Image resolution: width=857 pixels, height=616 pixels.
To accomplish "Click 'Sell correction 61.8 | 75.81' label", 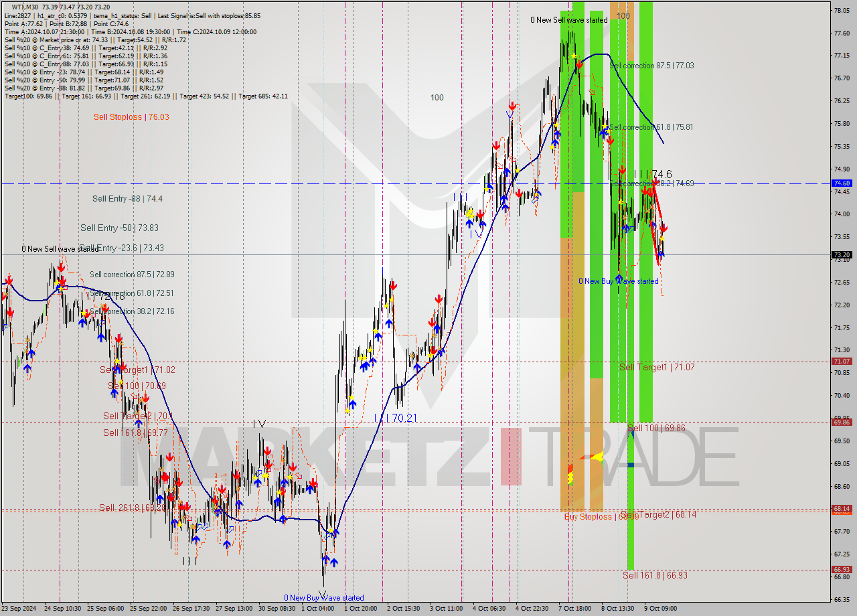I will point(651,127).
